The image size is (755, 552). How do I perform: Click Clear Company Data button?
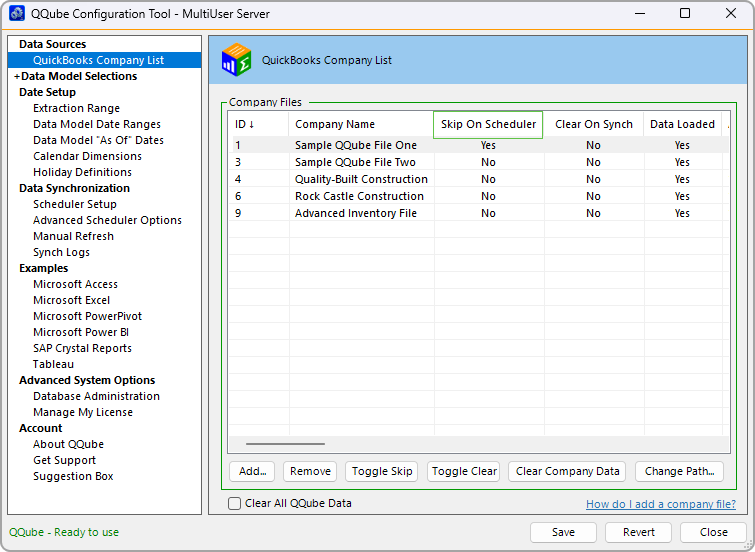[567, 471]
